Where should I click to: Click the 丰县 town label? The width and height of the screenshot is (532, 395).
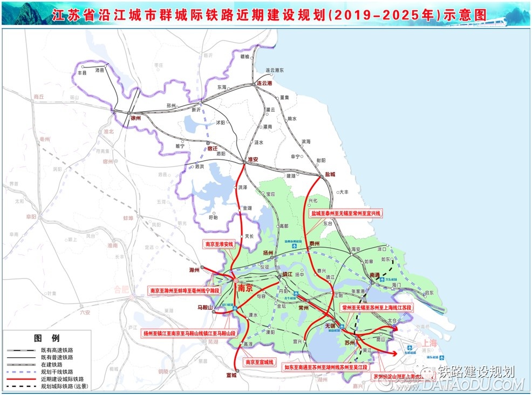[82, 73]
